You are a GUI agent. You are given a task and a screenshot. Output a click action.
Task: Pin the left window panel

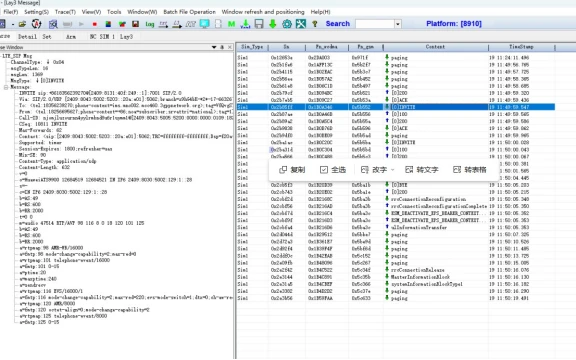coord(222,47)
